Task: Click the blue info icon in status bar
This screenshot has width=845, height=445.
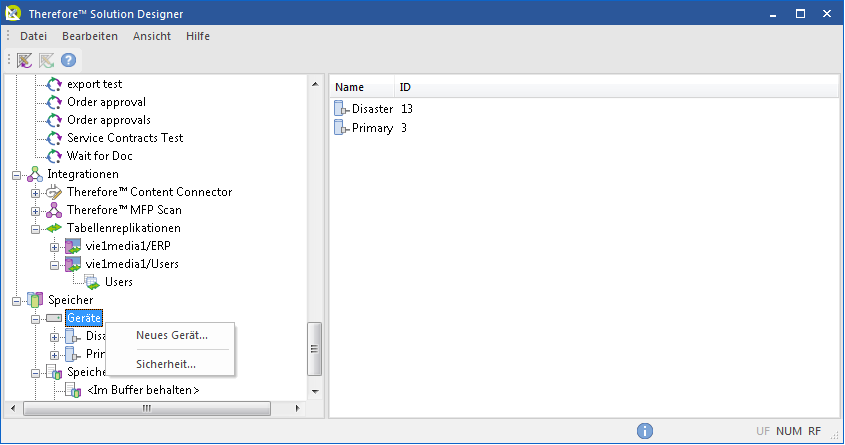Action: [645, 431]
